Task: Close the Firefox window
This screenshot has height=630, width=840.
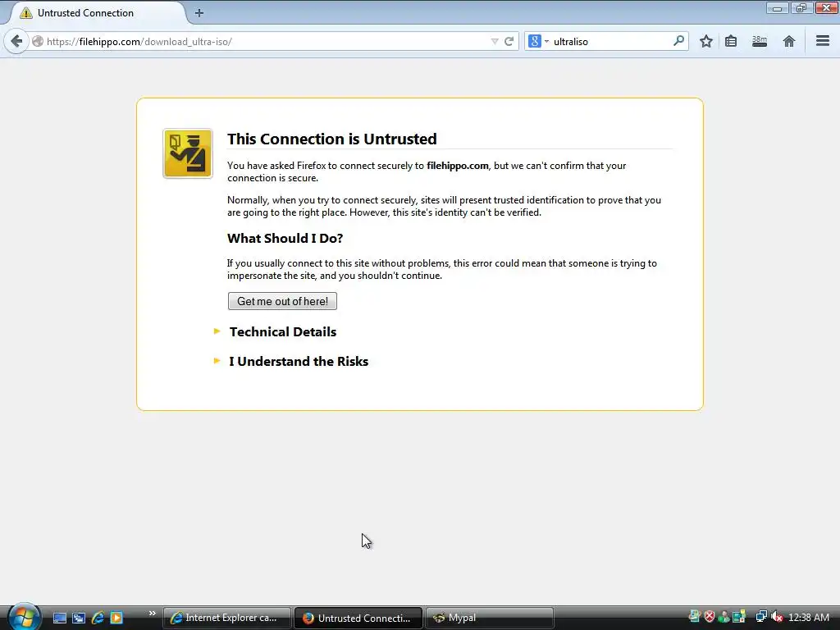Action: (x=827, y=8)
